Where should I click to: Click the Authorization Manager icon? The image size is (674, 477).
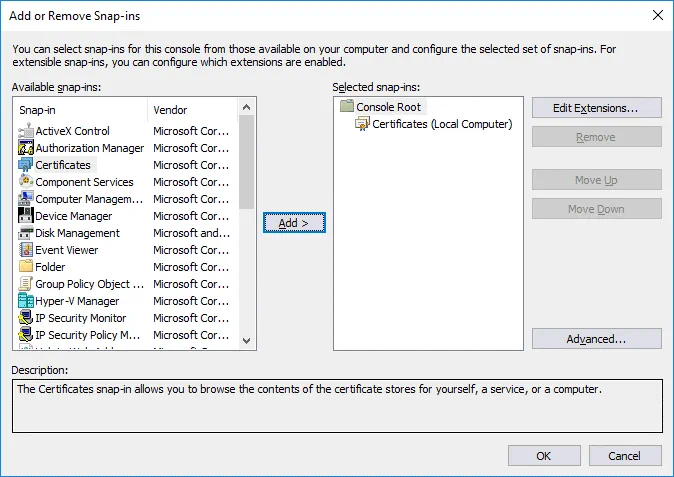26,148
